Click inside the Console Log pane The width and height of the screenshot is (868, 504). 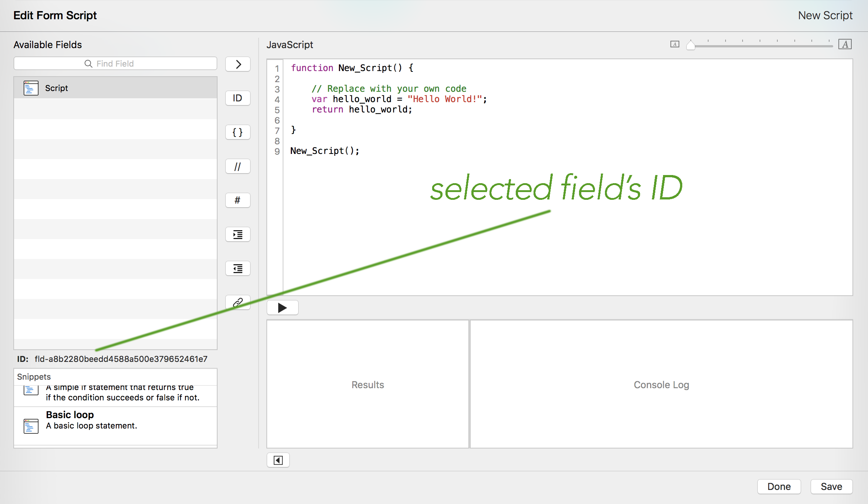click(661, 384)
